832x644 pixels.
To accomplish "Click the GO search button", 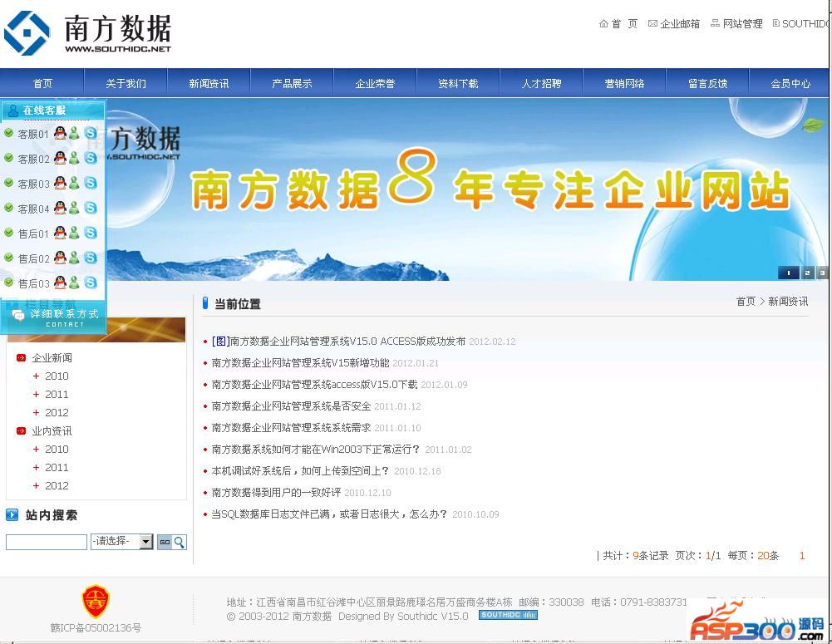I will pos(165,542).
